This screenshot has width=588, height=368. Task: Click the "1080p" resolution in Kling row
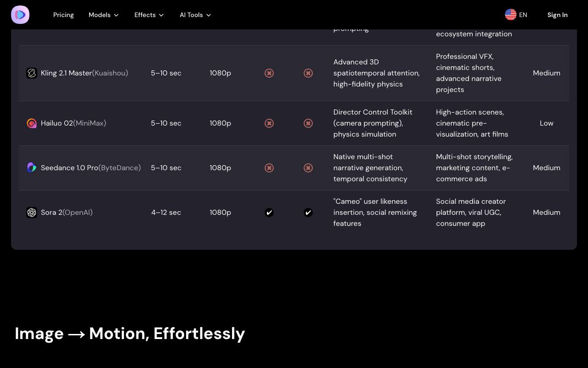[220, 73]
